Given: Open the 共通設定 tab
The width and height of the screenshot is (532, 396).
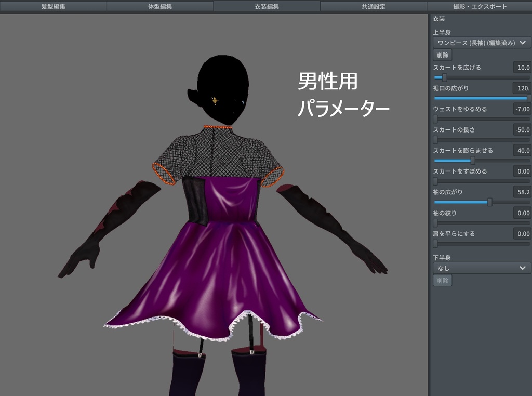Looking at the screenshot, I should [372, 6].
